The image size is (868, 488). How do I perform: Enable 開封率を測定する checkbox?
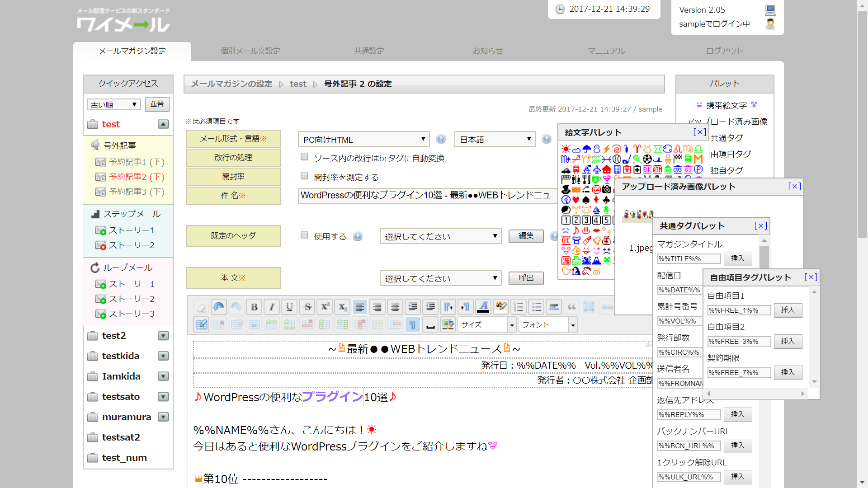[304, 176]
